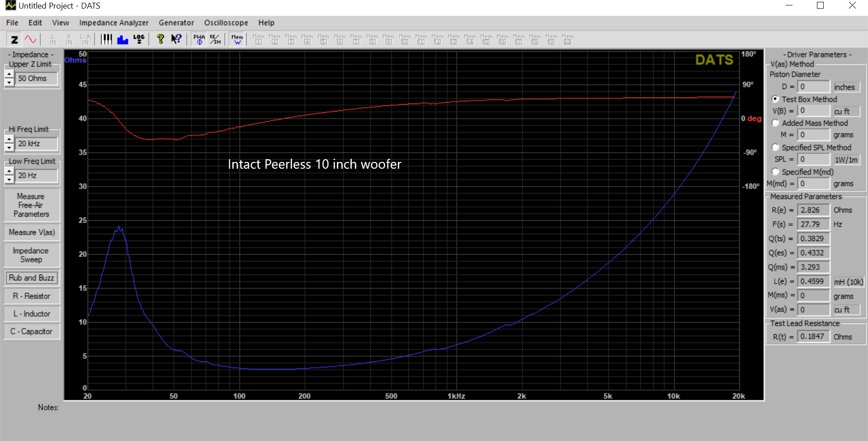Decrease the Low Freq Limit with down arrow
This screenshot has width=868, height=441.
point(9,180)
